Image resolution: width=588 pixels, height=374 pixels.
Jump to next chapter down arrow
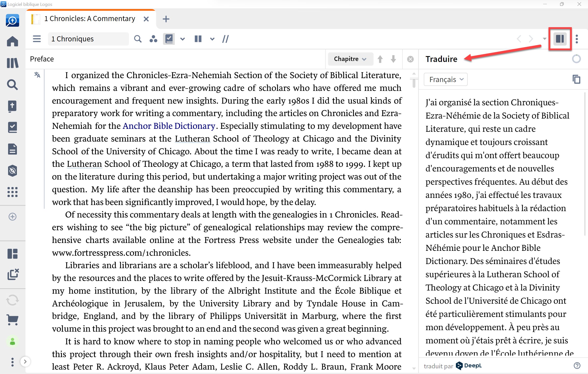coord(393,59)
